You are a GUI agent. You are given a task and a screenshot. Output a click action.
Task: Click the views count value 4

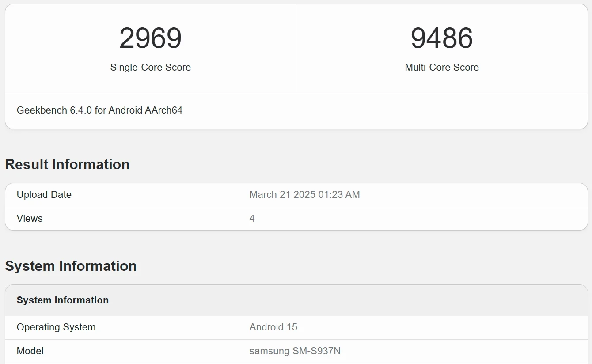[252, 219]
